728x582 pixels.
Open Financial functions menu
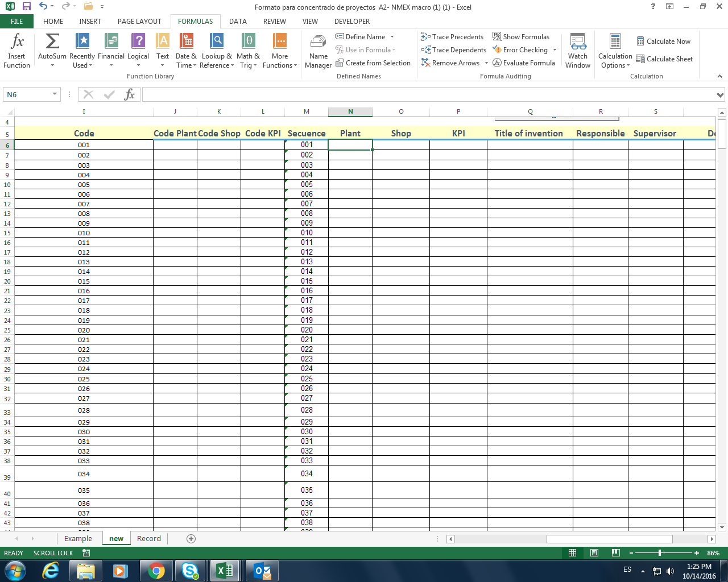tap(111, 51)
